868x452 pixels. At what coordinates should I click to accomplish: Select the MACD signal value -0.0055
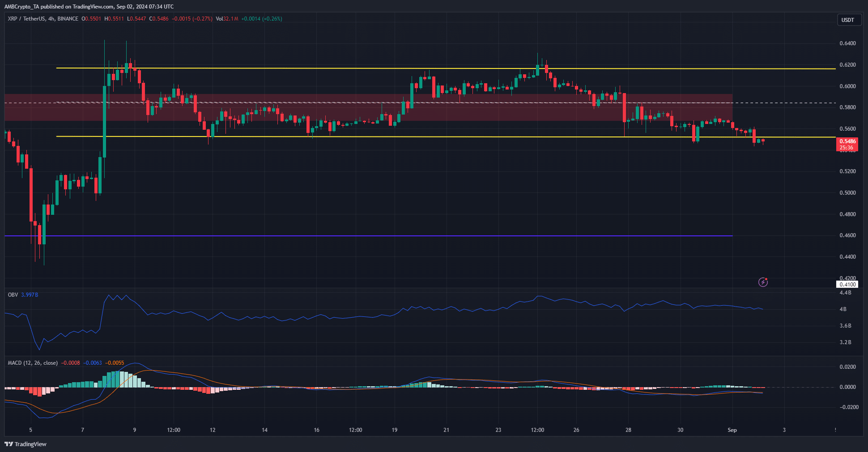pos(115,363)
